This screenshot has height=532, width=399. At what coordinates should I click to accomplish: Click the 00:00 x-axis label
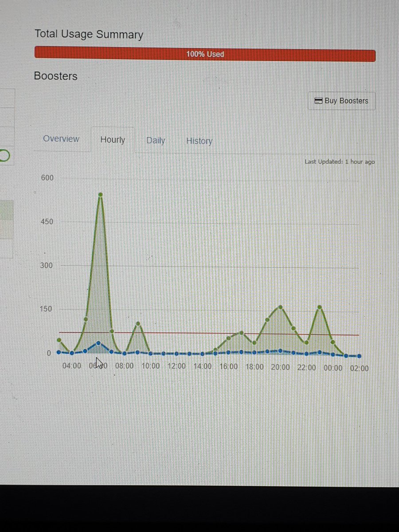click(333, 368)
